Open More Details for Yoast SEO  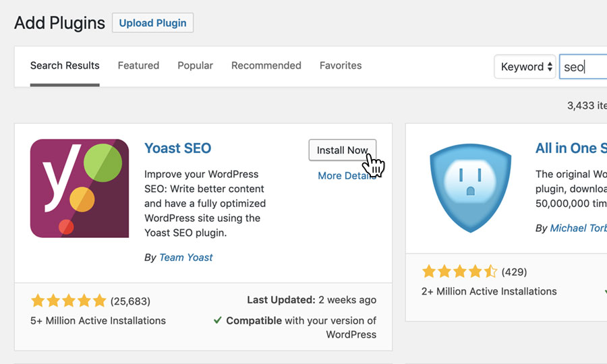click(347, 176)
